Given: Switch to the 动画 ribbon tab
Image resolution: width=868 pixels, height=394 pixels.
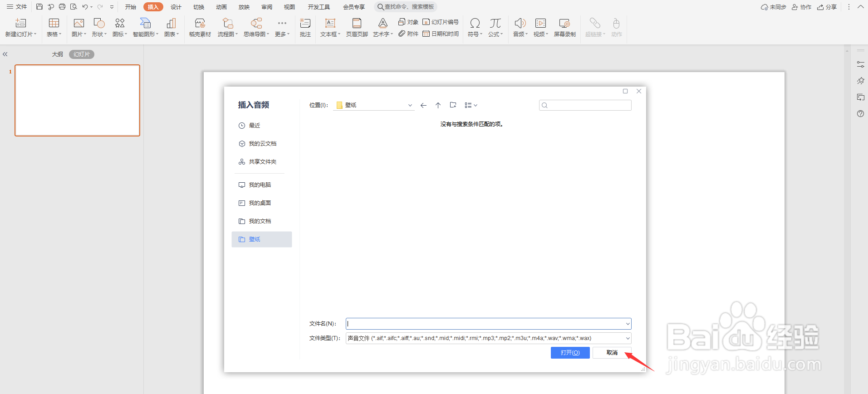Looking at the screenshot, I should [x=221, y=7].
